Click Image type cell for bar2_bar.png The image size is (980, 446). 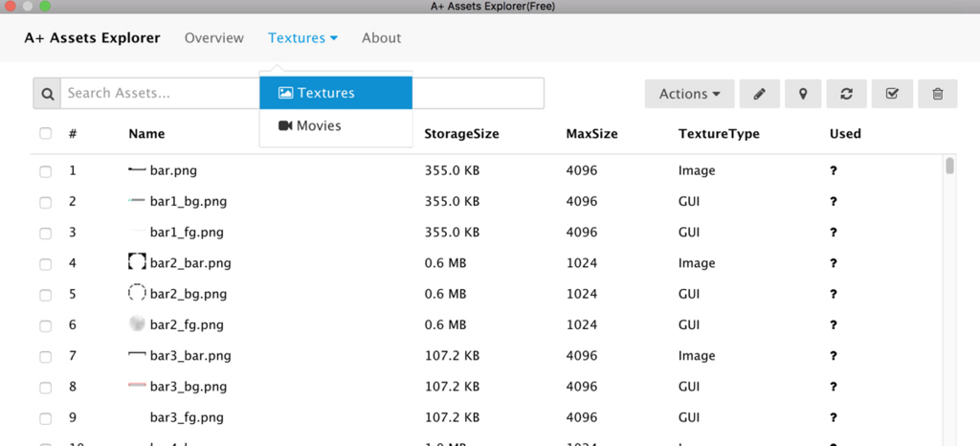[x=697, y=263]
